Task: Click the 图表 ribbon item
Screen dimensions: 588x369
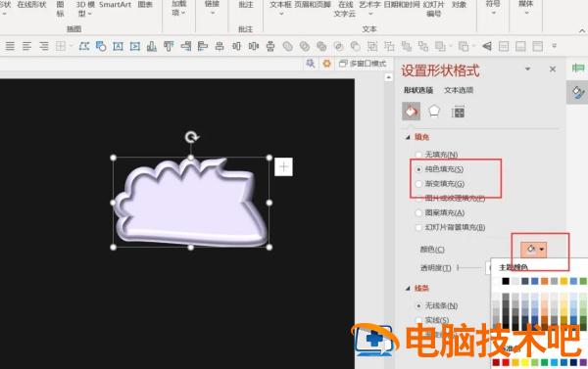Action: 145,5
